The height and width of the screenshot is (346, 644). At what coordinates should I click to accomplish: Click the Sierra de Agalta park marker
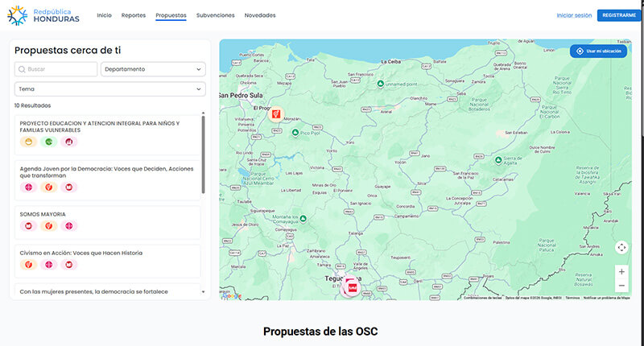[499, 159]
